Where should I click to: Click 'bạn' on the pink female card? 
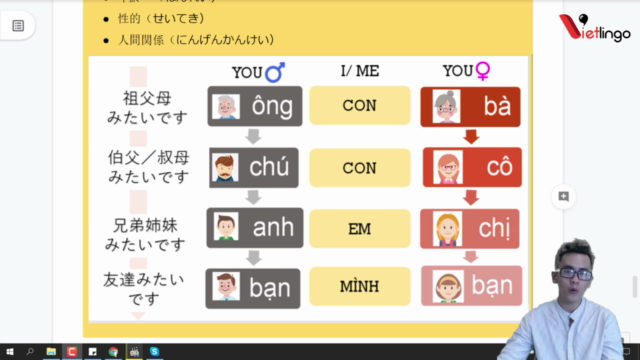[x=492, y=285]
